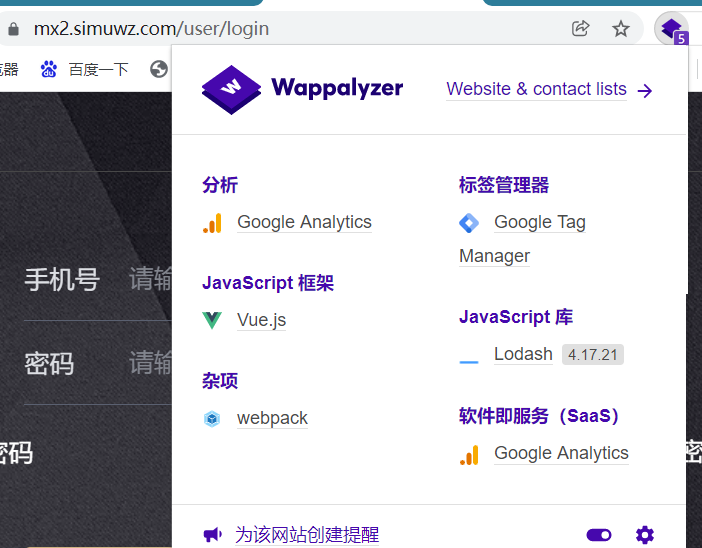Viewport: 702px width, 548px height.
Task: Open the Vue.js technology link
Action: 261,320
